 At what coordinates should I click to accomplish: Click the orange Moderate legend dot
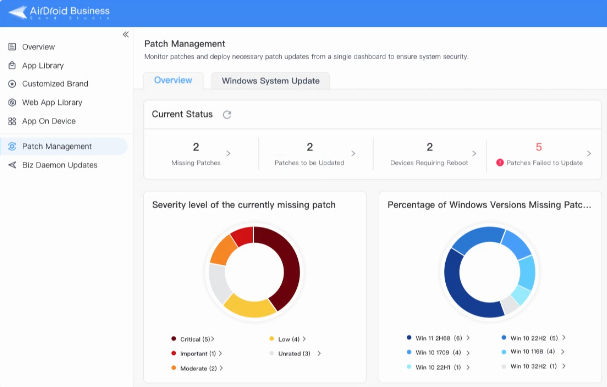(174, 368)
